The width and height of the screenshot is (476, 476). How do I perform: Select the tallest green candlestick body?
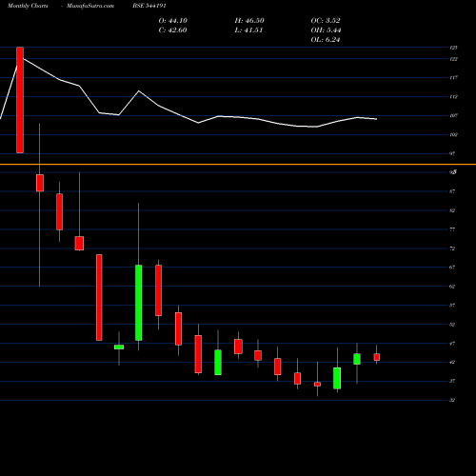tap(139, 303)
